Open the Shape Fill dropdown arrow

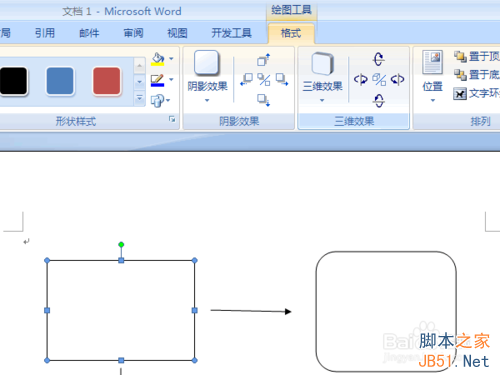tap(171, 59)
